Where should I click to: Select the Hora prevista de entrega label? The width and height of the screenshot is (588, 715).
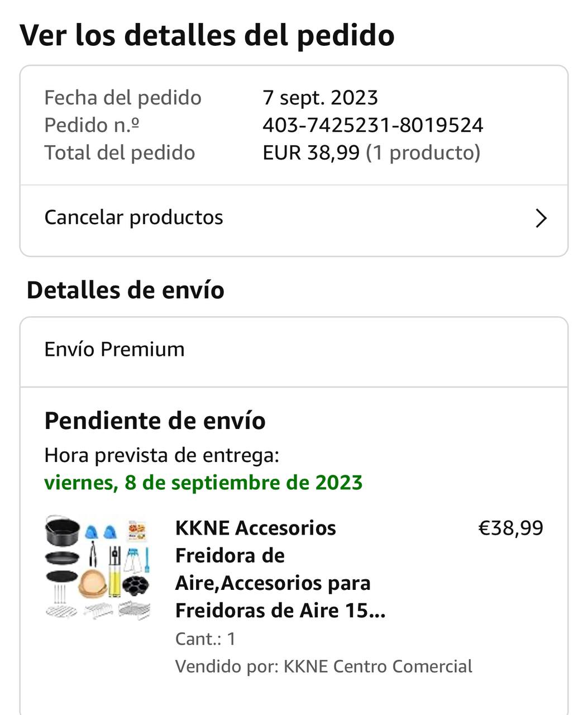[x=161, y=455]
